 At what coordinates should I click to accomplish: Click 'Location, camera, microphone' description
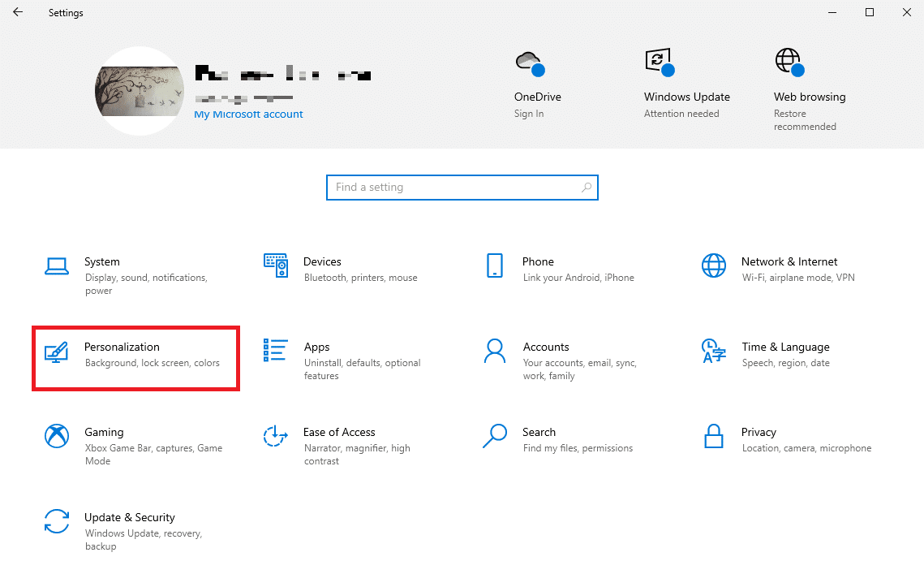point(806,448)
